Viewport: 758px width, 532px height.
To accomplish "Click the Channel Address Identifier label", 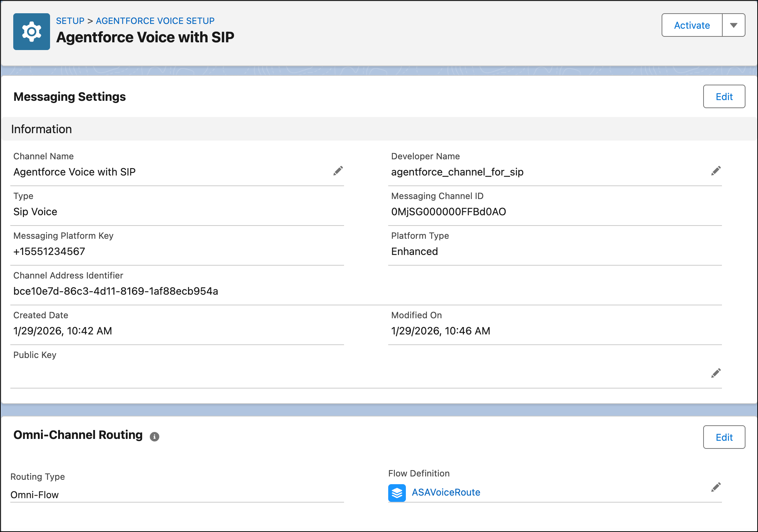I will tap(68, 276).
